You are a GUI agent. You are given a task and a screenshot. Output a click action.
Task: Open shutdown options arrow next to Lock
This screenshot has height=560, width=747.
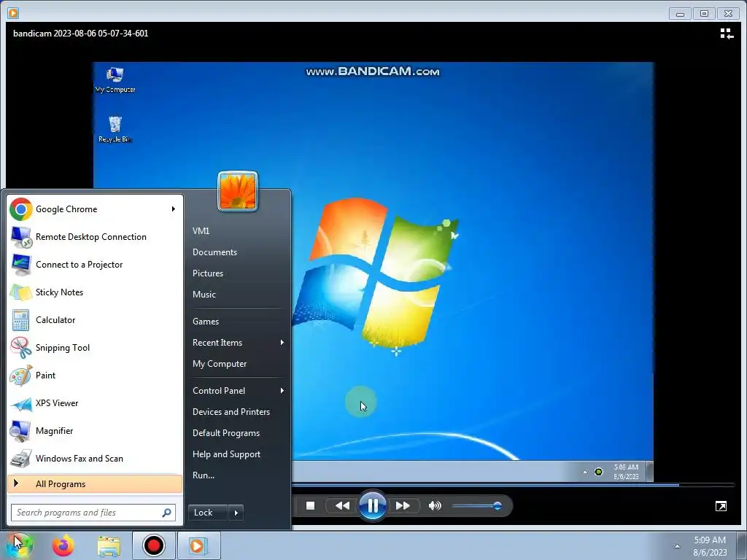coord(236,513)
